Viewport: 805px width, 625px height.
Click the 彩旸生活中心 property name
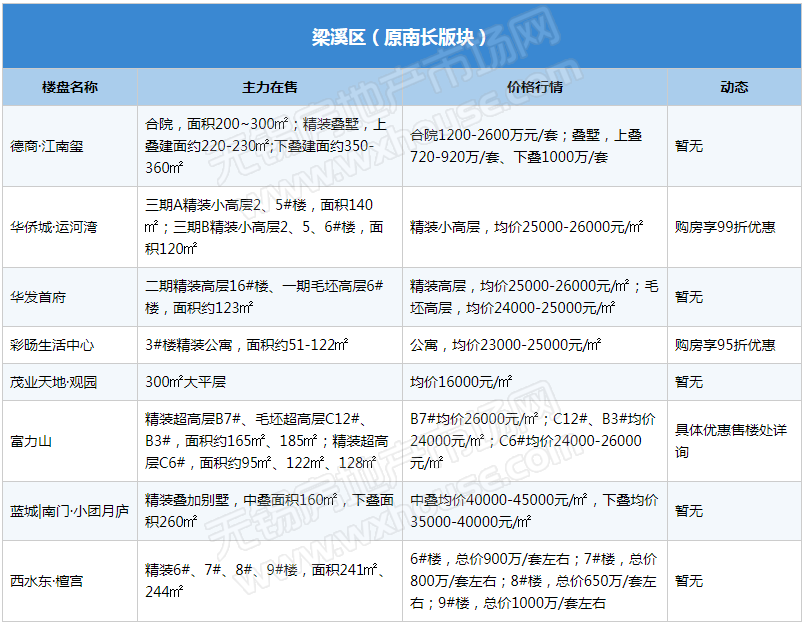[52, 345]
